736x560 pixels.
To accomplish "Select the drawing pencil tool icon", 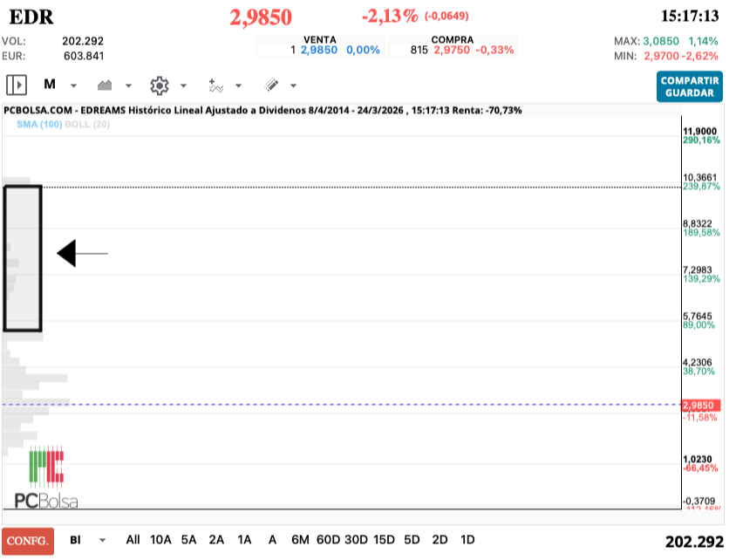I will pyautogui.click(x=271, y=85).
